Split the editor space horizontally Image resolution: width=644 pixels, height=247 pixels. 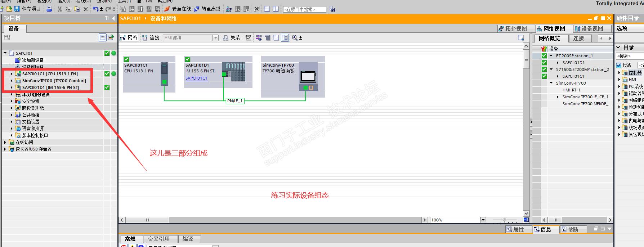267,9
